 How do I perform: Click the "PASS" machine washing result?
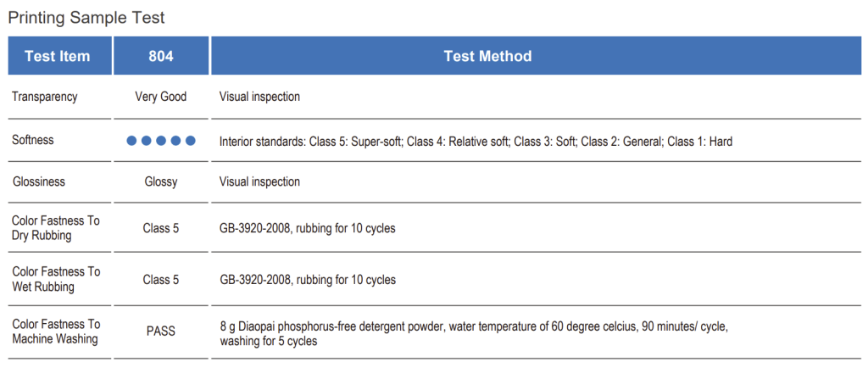pyautogui.click(x=161, y=331)
